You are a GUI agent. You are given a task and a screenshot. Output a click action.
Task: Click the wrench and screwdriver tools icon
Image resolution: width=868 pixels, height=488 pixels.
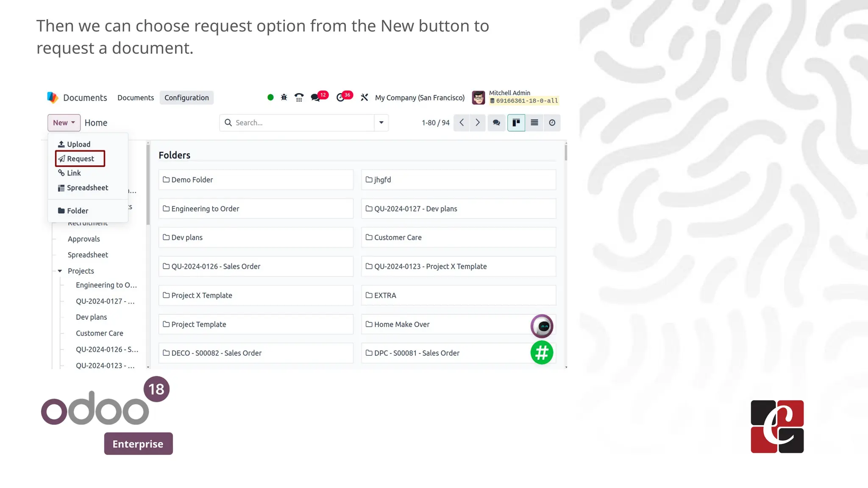click(x=364, y=97)
